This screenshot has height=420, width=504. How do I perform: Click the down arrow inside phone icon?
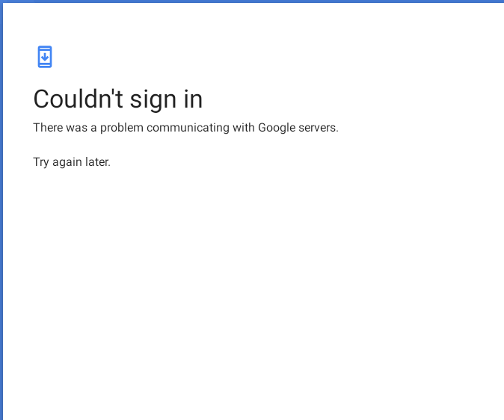tap(45, 58)
